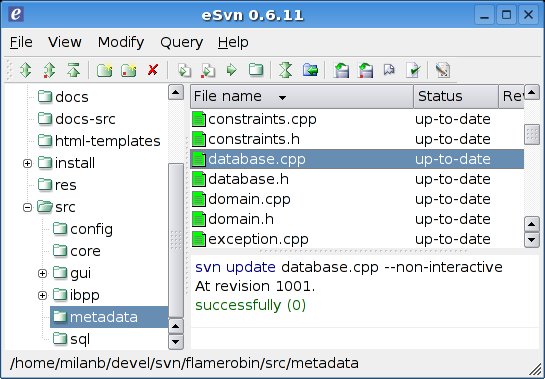
Task: Click the file list scrollbar thumb
Action: coord(531,134)
